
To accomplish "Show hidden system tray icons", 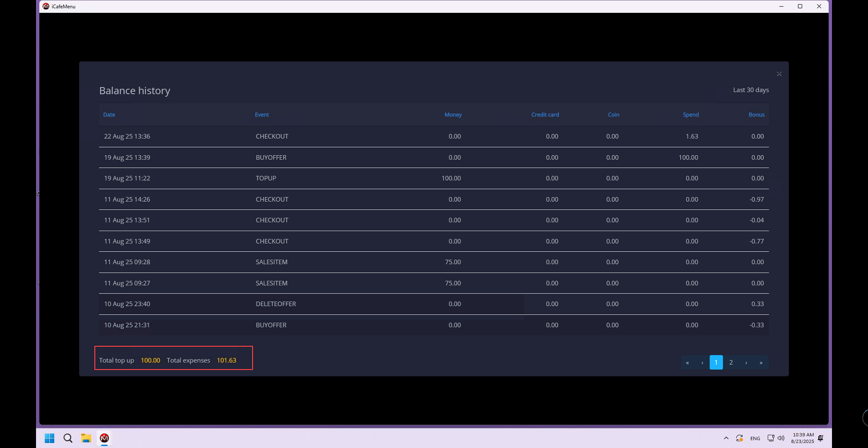I will tap(726, 438).
